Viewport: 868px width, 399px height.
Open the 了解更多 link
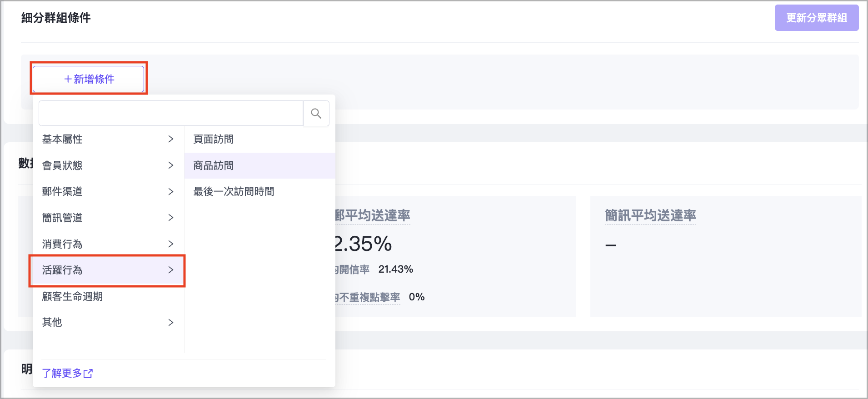(62, 373)
